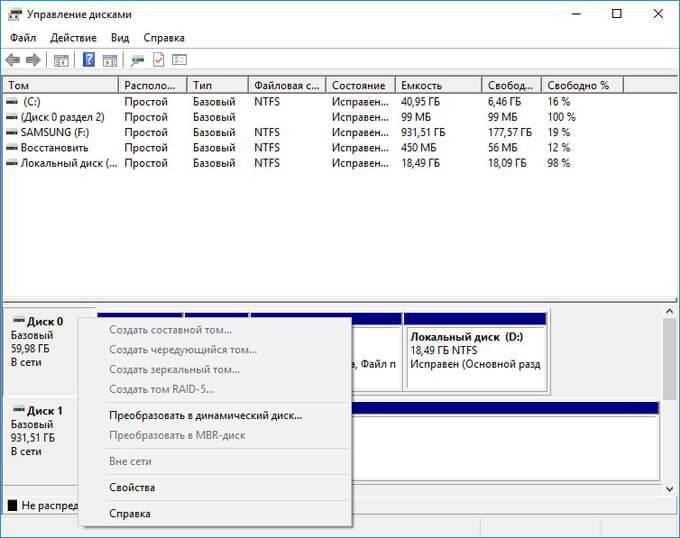
Task: Click the Forward arrow toolbar icon
Action: [x=33, y=60]
